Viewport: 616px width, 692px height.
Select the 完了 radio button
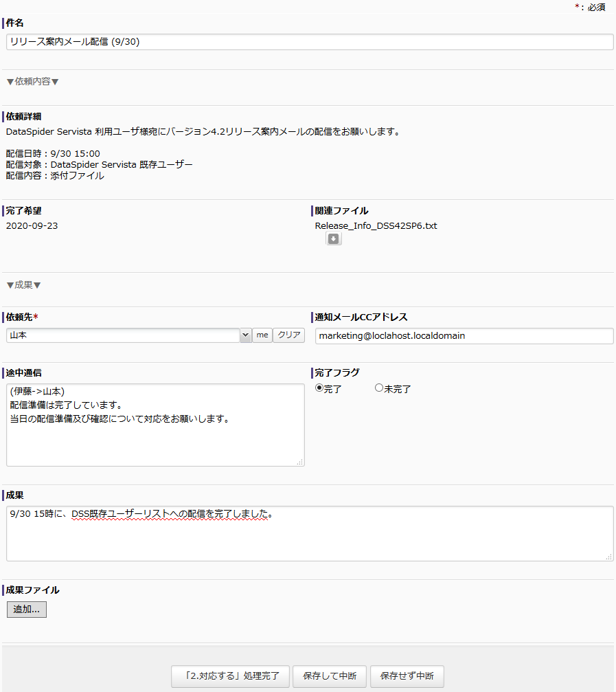(319, 388)
